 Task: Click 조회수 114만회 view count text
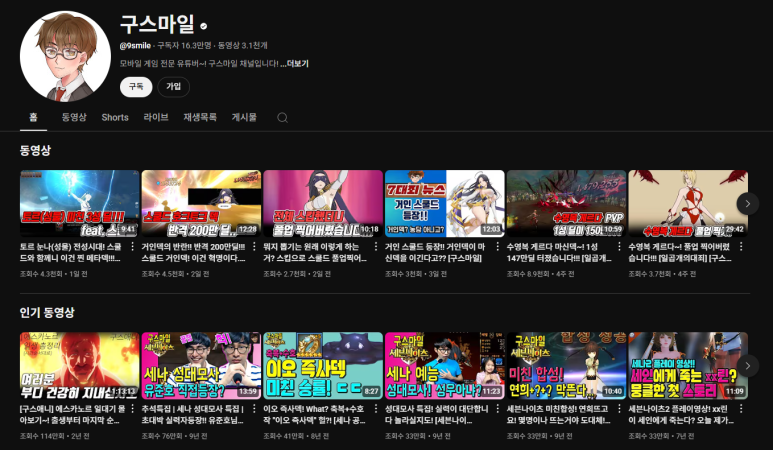point(40,436)
